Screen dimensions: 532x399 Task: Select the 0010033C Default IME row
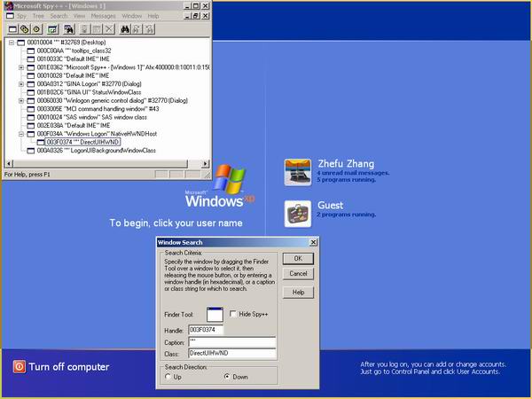click(74, 59)
